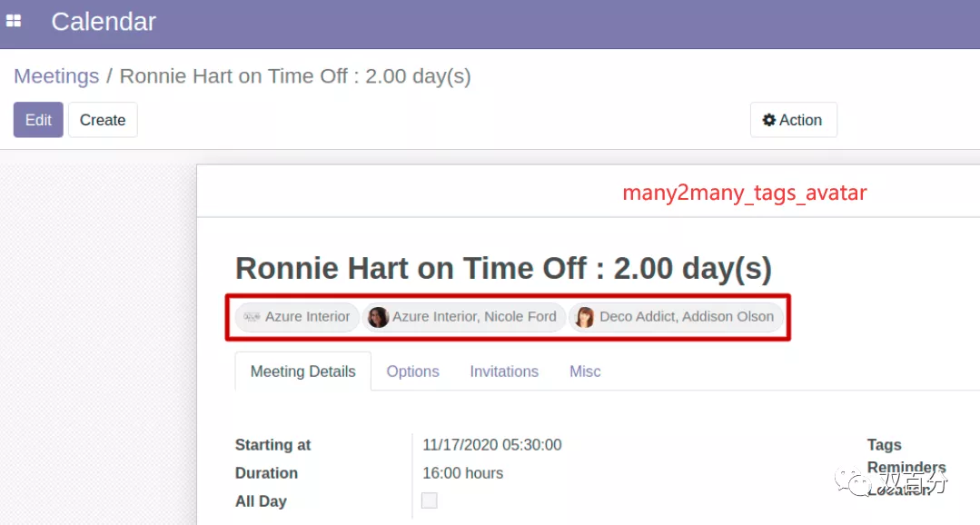980x525 pixels.
Task: Select the Azure Interior attendee tag
Action: coord(297,317)
